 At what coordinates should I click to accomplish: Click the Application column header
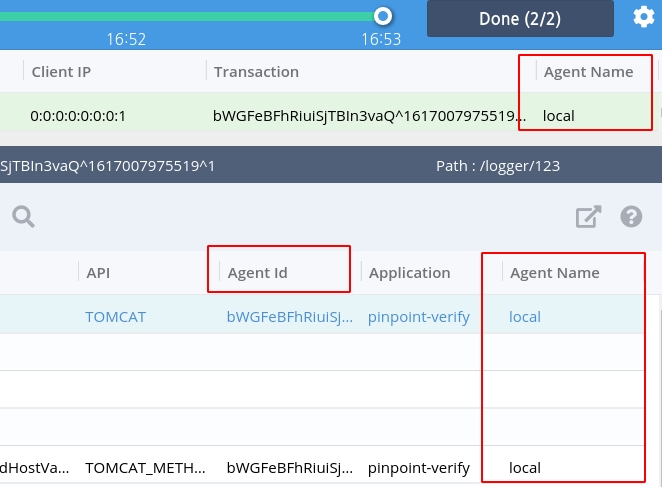(410, 272)
